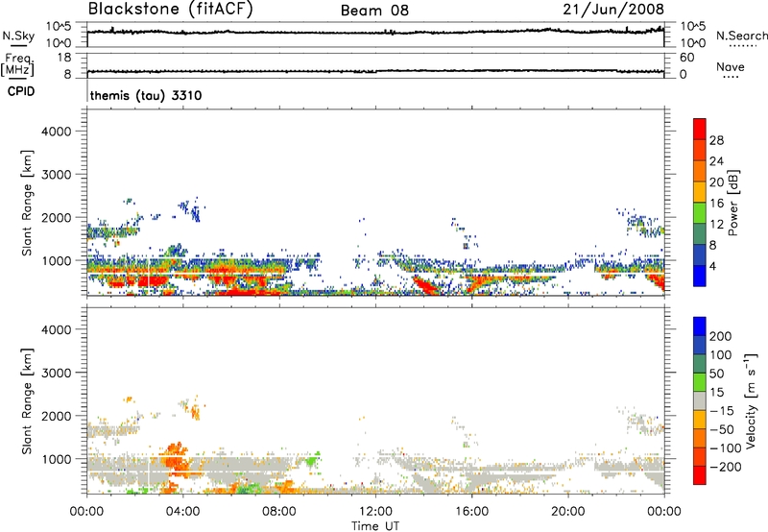This screenshot has height=532, width=768.
Task: Click the 'Nave' legend label
Action: [731, 66]
